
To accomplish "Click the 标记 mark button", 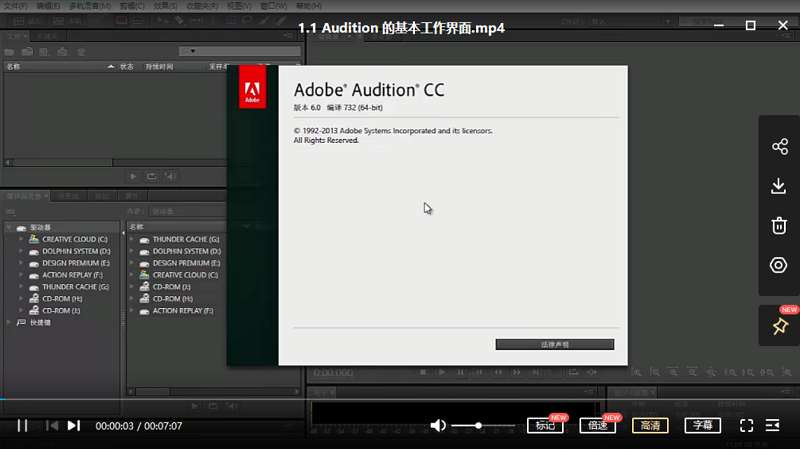I will point(545,425).
